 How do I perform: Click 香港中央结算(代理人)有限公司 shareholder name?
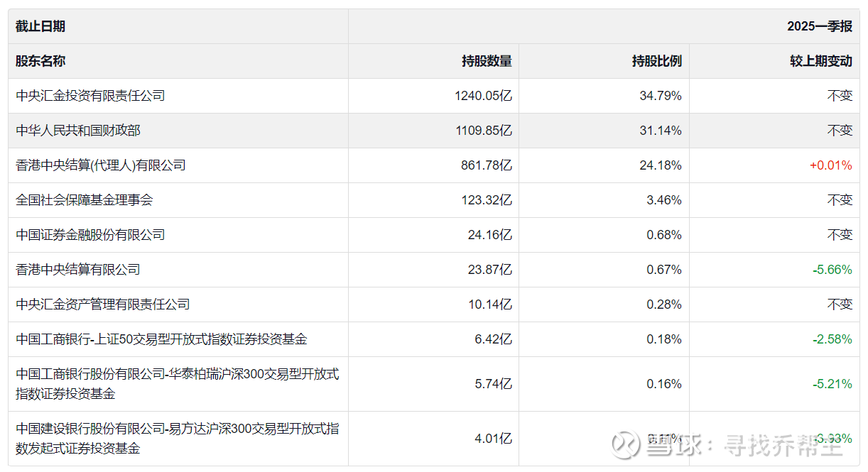click(x=101, y=165)
